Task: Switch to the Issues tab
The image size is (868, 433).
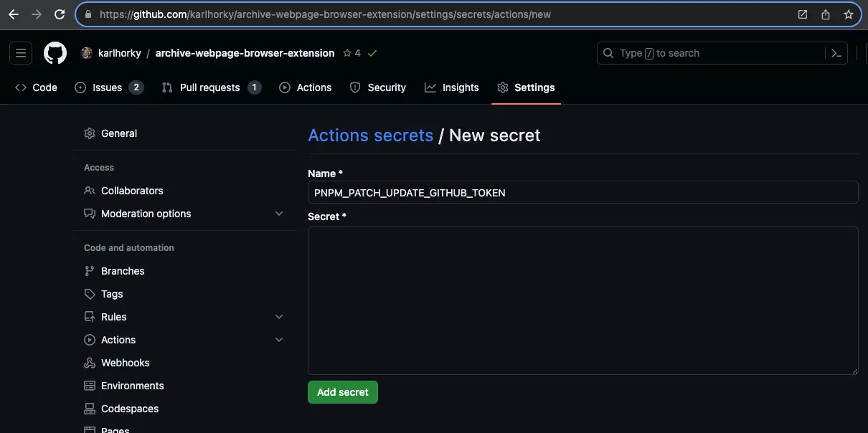Action: [x=109, y=87]
